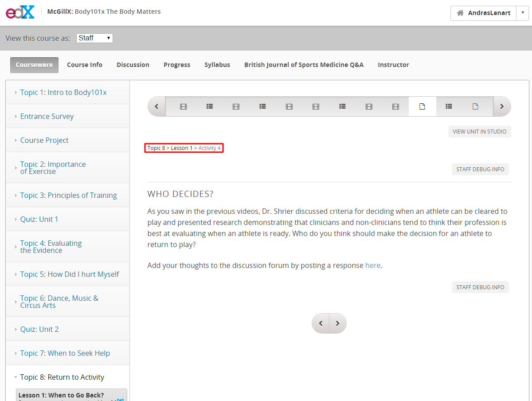Click the upper Staff Debug Info button
Viewport: 532px width, 401px height.
point(480,169)
